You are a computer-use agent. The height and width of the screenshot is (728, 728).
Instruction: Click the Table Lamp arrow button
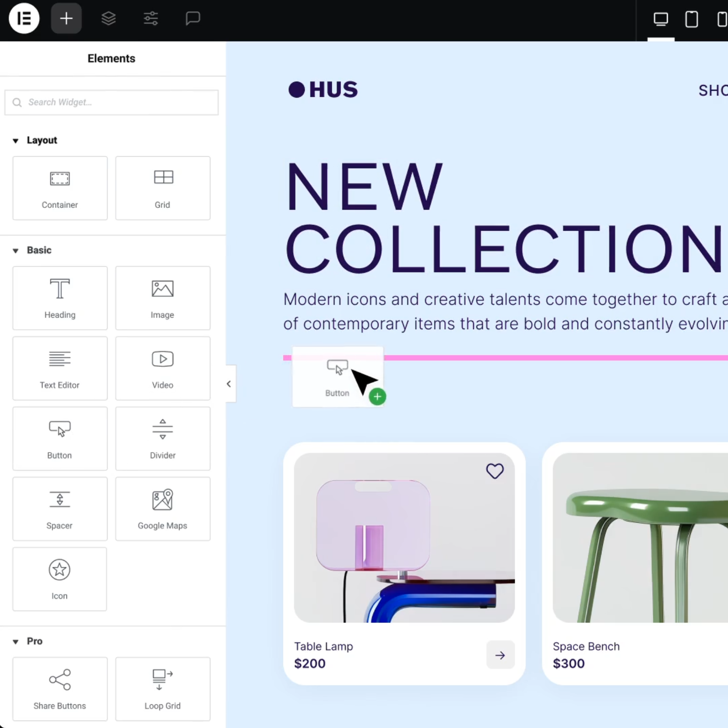tap(500, 655)
